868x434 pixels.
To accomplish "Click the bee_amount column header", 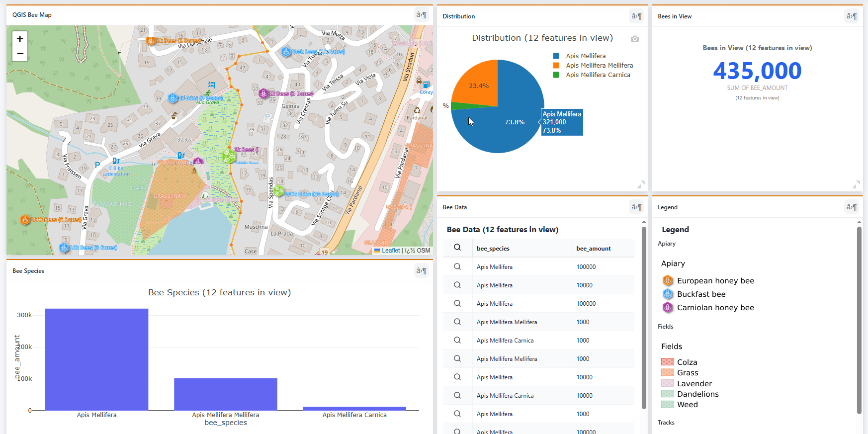I will (593, 249).
